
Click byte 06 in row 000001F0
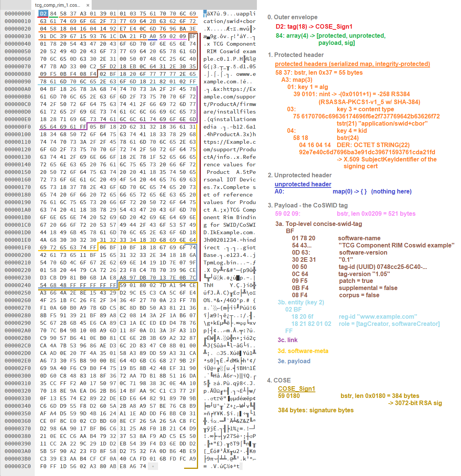pos(103,247)
